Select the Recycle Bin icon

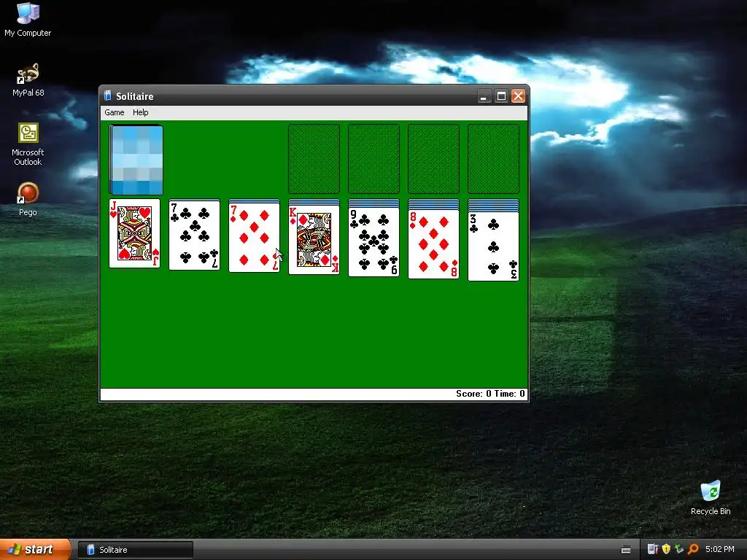(711, 497)
